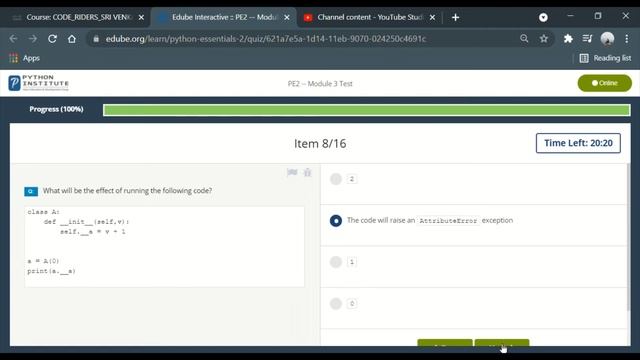The height and width of the screenshot is (360, 640).
Task: Close the Edube Interactive tab
Action: (x=287, y=18)
